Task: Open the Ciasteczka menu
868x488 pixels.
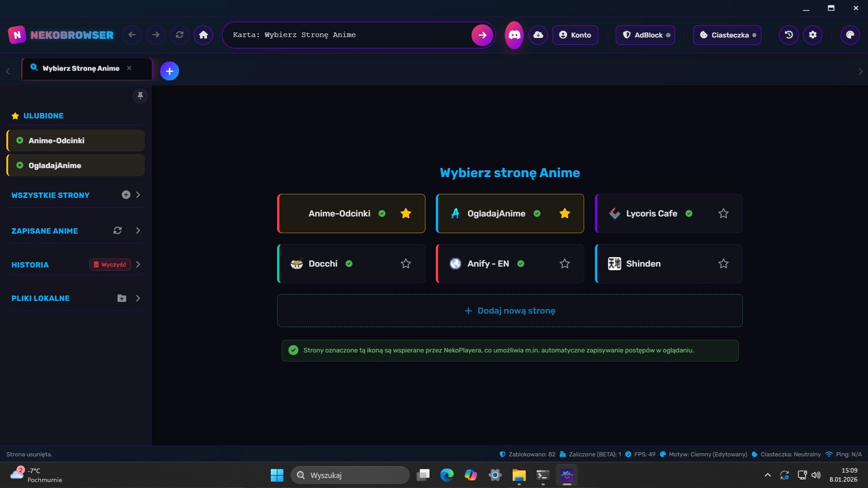Action: (727, 35)
